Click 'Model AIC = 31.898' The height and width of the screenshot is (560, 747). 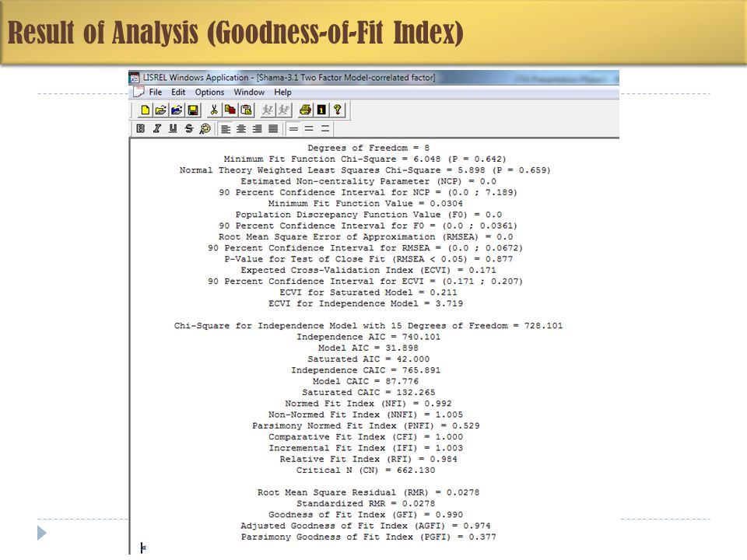click(368, 348)
